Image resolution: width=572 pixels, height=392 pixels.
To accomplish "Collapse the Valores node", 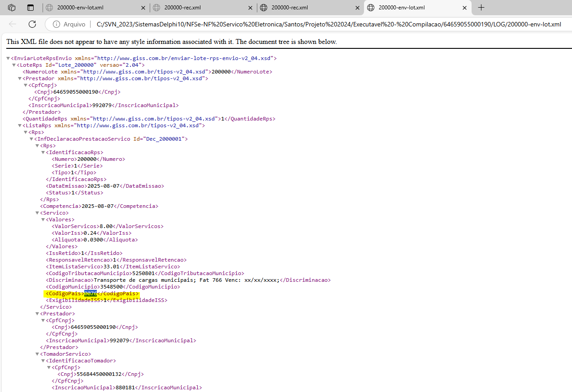I will [43, 220].
